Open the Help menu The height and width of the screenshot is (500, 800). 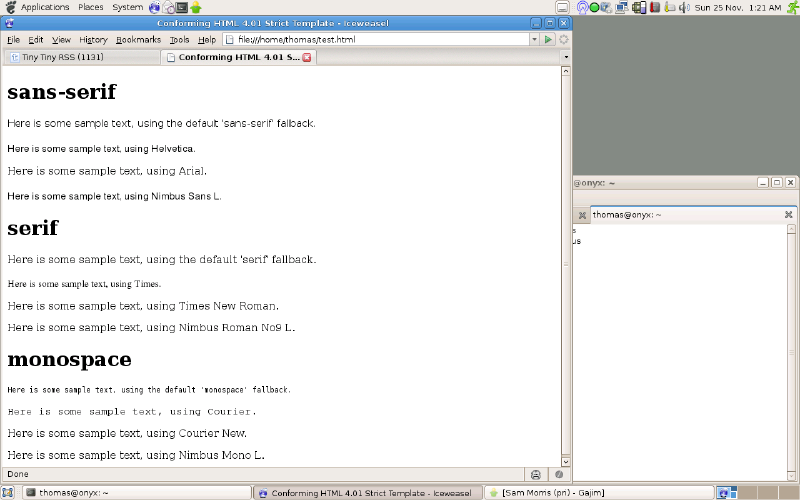pyautogui.click(x=207, y=39)
